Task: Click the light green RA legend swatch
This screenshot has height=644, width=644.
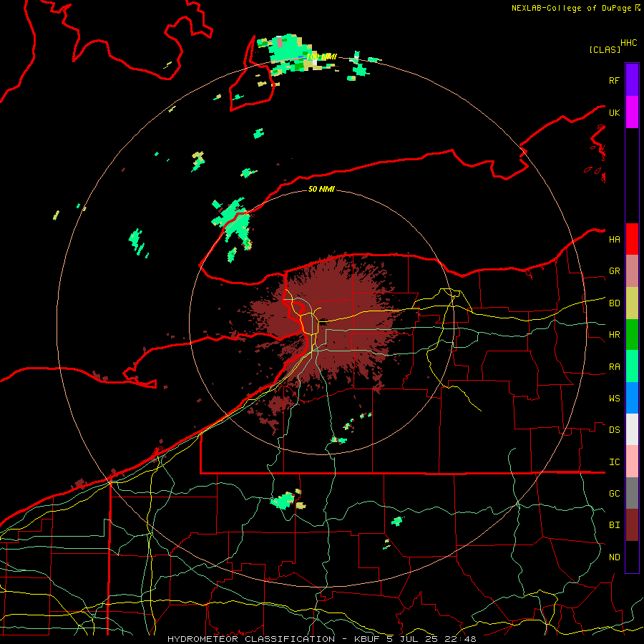Action: (632, 366)
